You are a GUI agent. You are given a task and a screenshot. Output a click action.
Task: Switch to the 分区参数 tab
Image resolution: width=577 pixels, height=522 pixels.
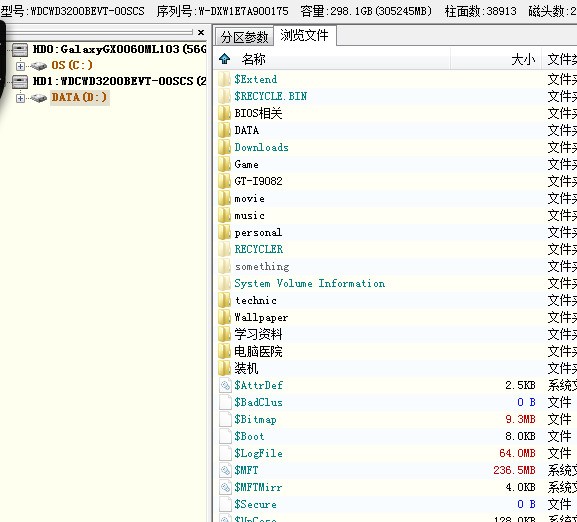click(x=244, y=37)
